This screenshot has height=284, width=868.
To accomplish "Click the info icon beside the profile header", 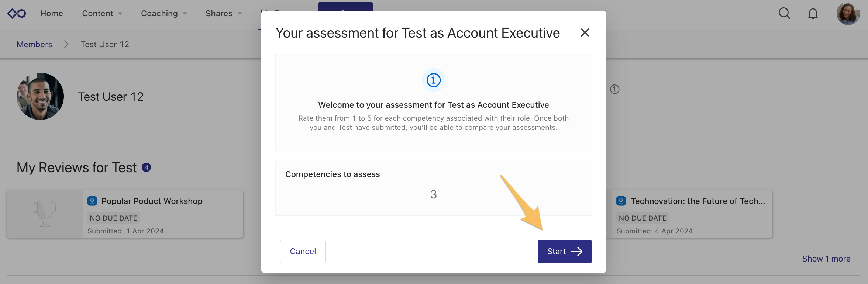I will (x=615, y=89).
